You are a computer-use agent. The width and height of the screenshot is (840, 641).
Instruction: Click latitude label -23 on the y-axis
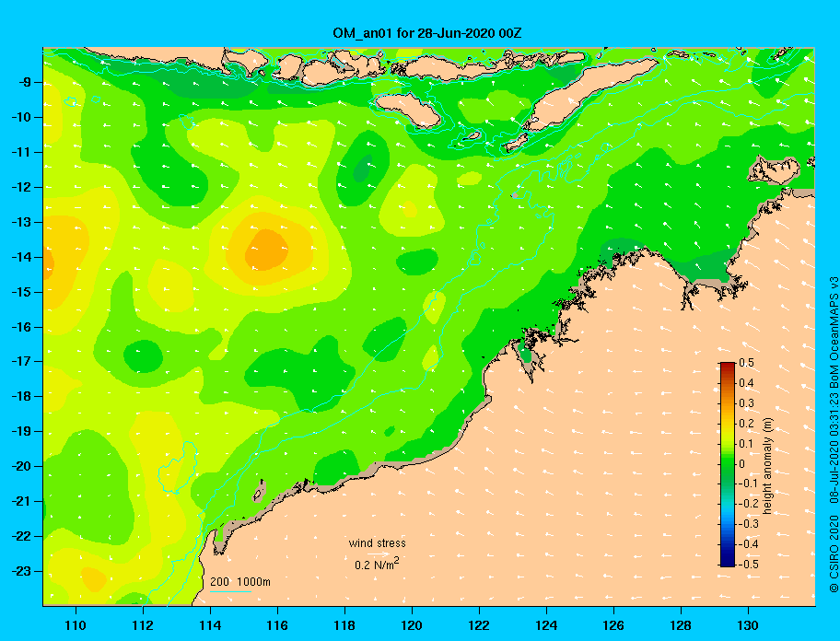pos(22,571)
